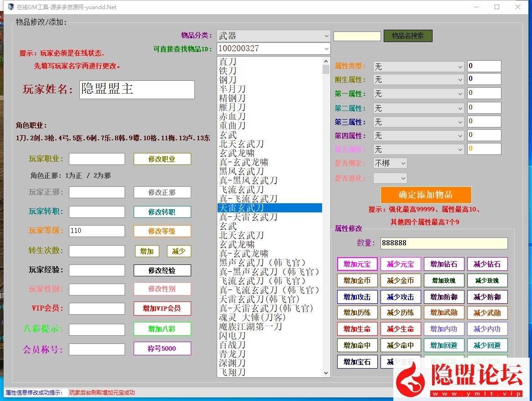The height and width of the screenshot is (401, 532).
Task: Click the 增加金币 button
Action: tap(357, 280)
